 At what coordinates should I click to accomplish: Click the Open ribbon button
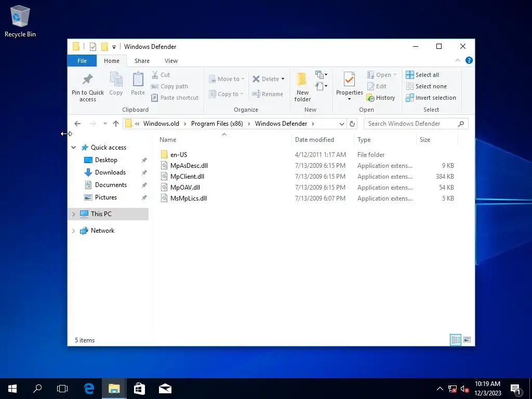[x=382, y=75]
